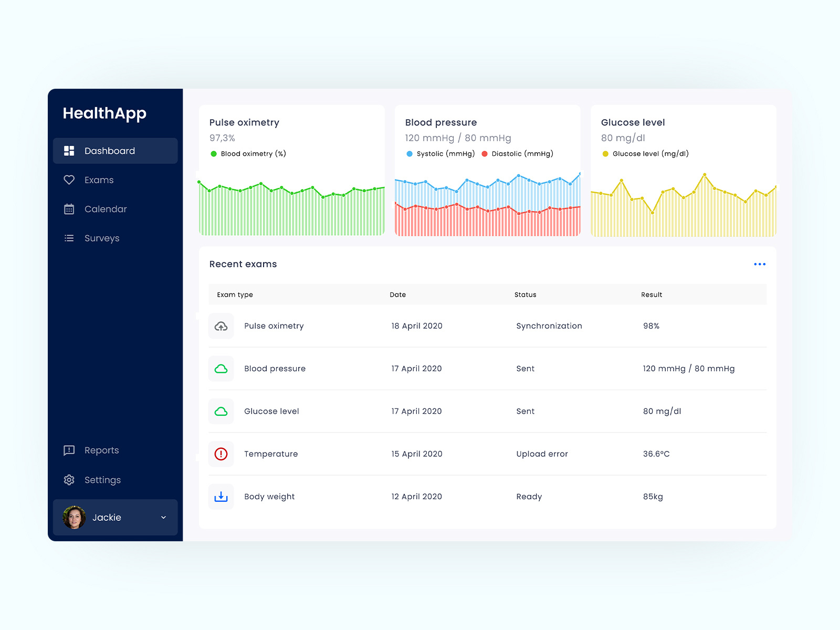Toggle the Glucose level legend dot
Screen dimensions: 840x630
[x=605, y=154]
